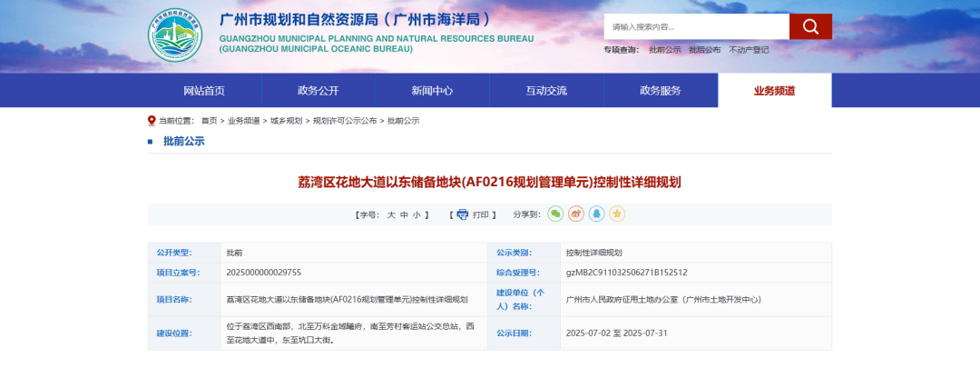The width and height of the screenshot is (980, 368).
Task: Click the 控制性详细规划 category value
Action: [x=594, y=253]
